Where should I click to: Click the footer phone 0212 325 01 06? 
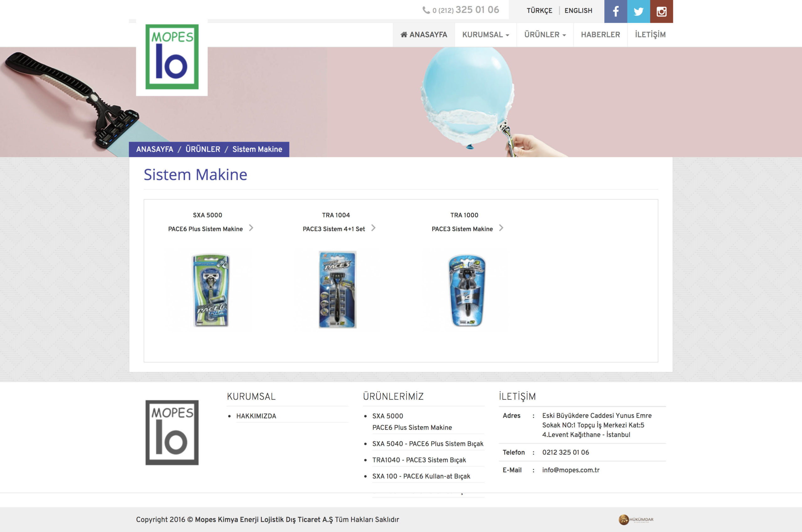[x=565, y=452]
